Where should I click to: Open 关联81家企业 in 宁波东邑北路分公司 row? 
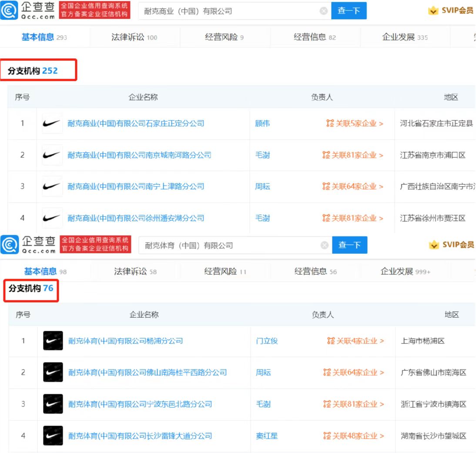358,404
